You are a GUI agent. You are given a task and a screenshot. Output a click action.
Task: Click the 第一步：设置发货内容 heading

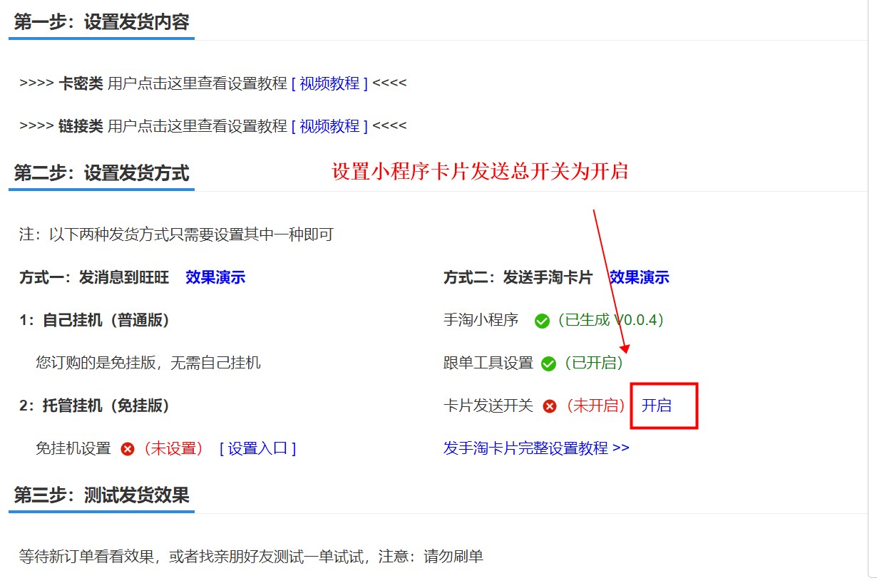[x=101, y=22]
